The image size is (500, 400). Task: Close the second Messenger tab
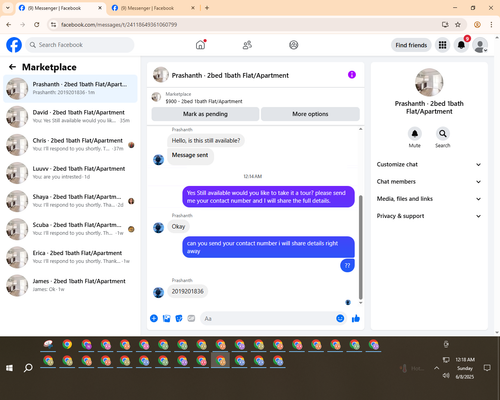[x=193, y=8]
